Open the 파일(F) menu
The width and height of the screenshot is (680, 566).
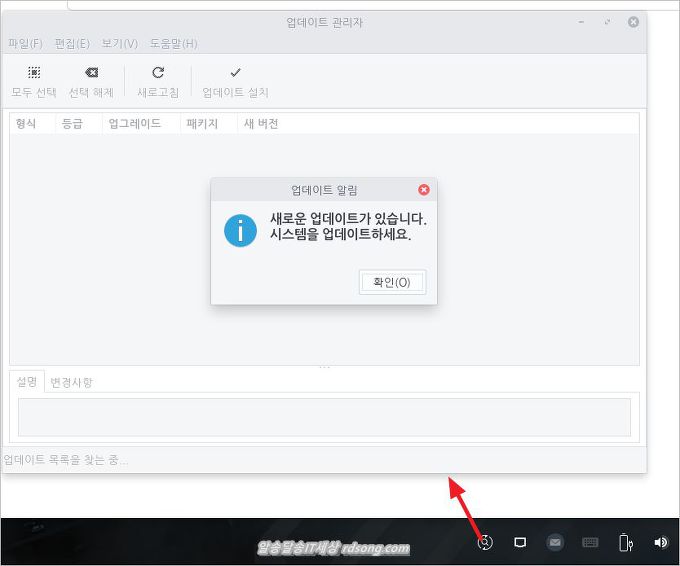(25, 44)
